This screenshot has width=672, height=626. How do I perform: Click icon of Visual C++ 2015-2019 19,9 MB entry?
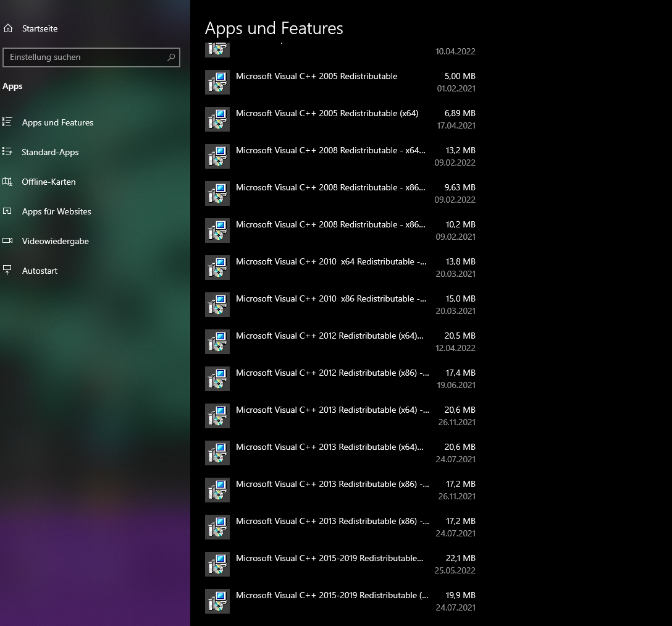217,601
